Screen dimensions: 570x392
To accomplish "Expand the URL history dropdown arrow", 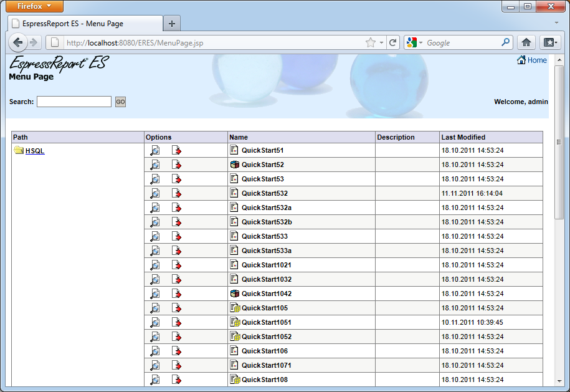I will point(381,42).
